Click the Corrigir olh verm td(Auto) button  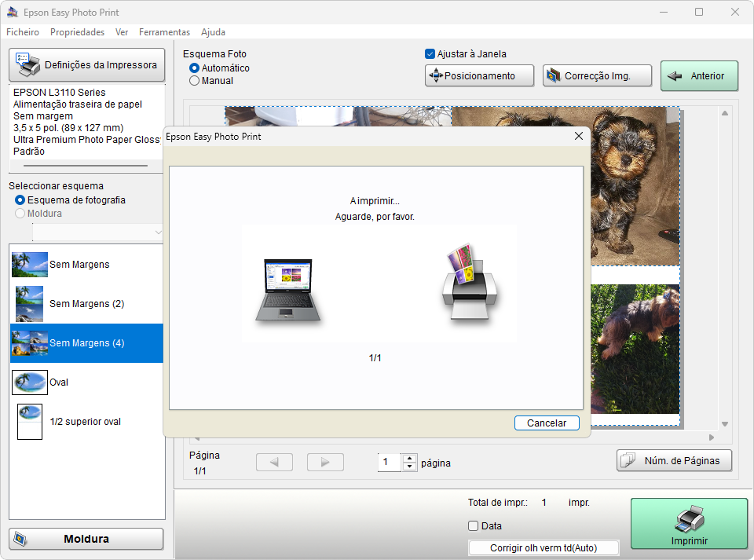click(x=544, y=548)
